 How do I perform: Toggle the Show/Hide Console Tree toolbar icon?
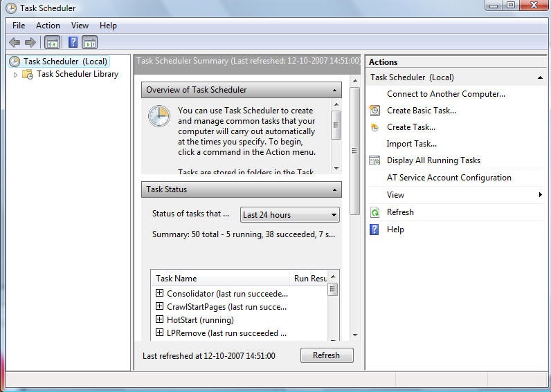(53, 42)
